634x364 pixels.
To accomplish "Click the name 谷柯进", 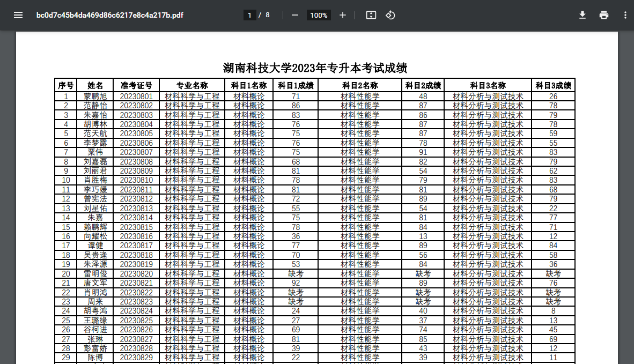I will click(x=95, y=330).
